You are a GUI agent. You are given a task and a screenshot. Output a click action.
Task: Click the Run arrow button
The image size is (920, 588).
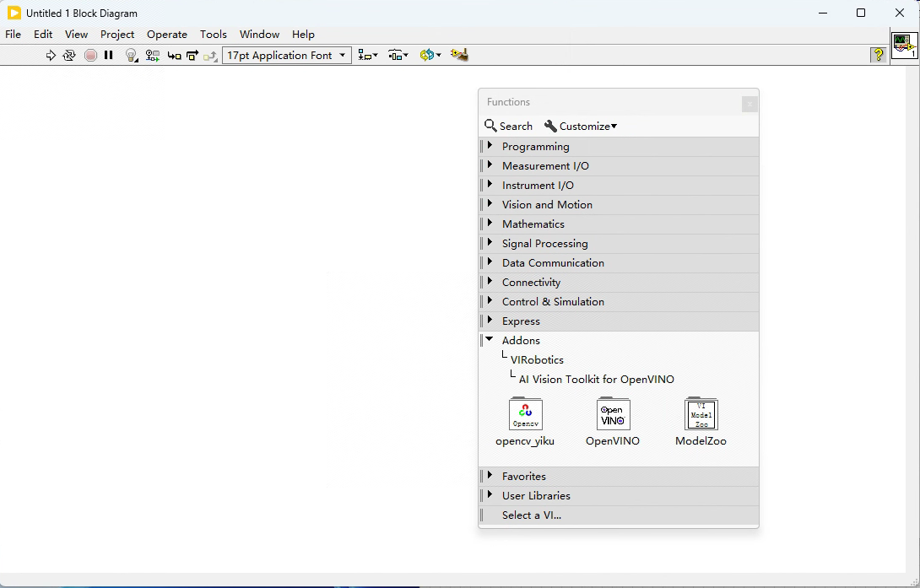[51, 56]
